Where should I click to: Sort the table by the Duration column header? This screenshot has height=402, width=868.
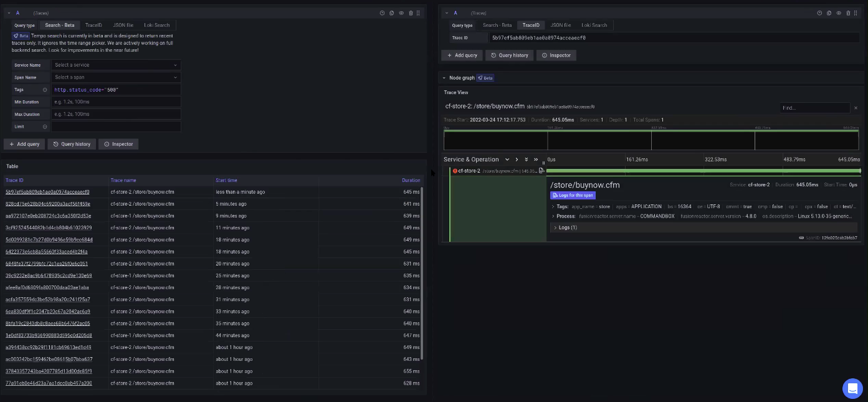click(x=411, y=180)
